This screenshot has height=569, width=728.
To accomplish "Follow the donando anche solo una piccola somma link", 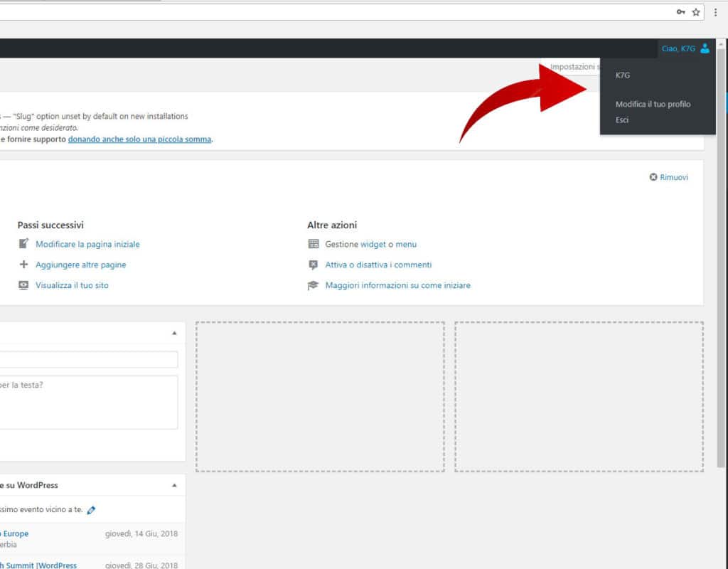I will [x=139, y=139].
